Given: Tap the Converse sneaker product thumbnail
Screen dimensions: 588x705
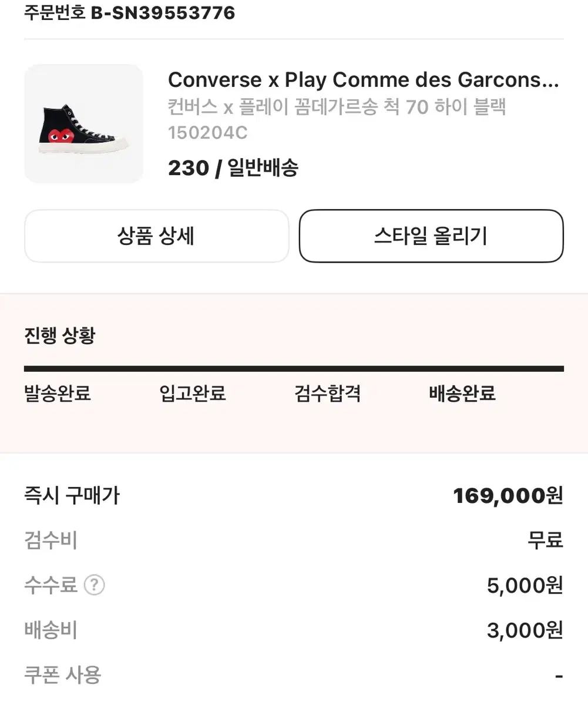Looking at the screenshot, I should tap(83, 123).
